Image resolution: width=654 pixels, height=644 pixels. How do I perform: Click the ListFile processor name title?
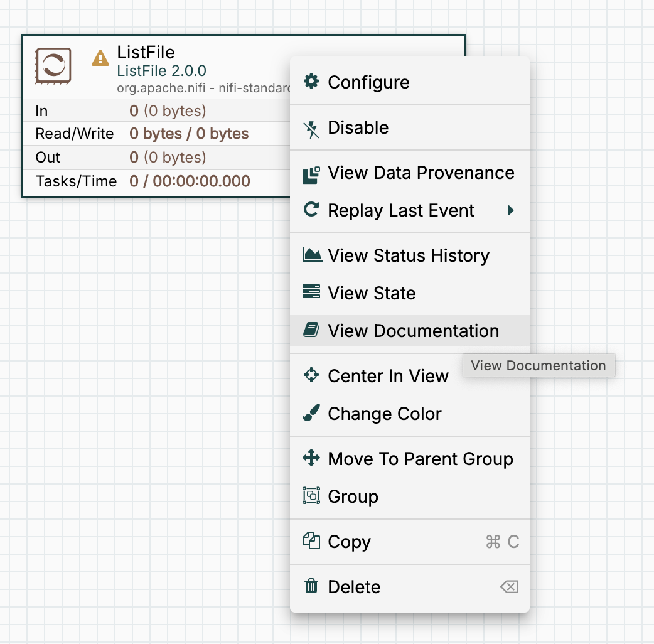tap(146, 53)
